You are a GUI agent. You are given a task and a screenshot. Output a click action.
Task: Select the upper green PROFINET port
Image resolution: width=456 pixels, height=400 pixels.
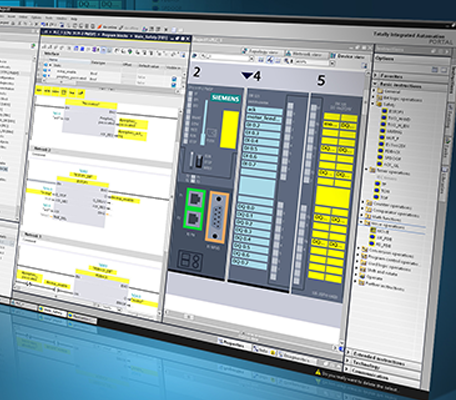click(196, 199)
